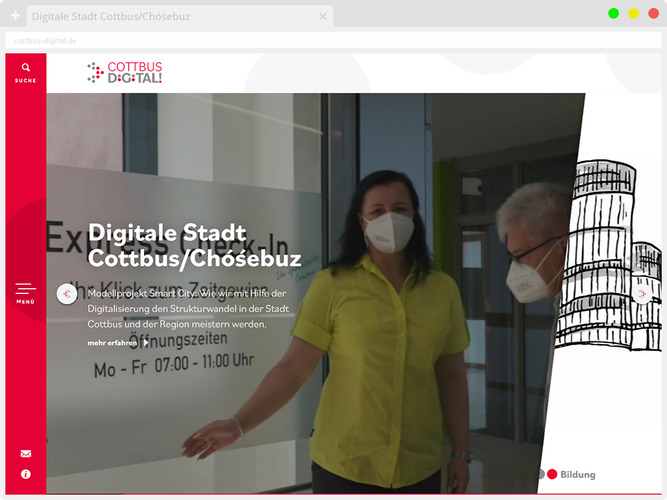Click the yellow window control button
The width and height of the screenshot is (667, 500).
[633, 13]
